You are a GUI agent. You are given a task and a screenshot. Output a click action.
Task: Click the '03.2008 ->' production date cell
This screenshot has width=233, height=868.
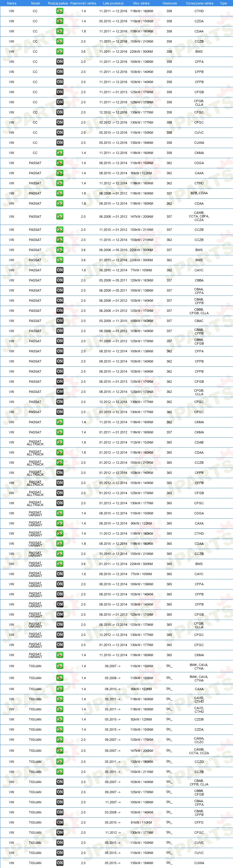113,812
